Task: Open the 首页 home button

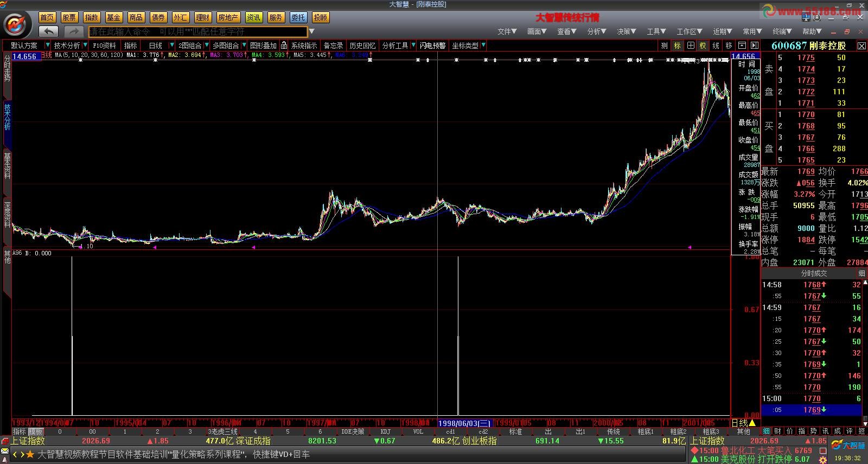Action: click(47, 17)
